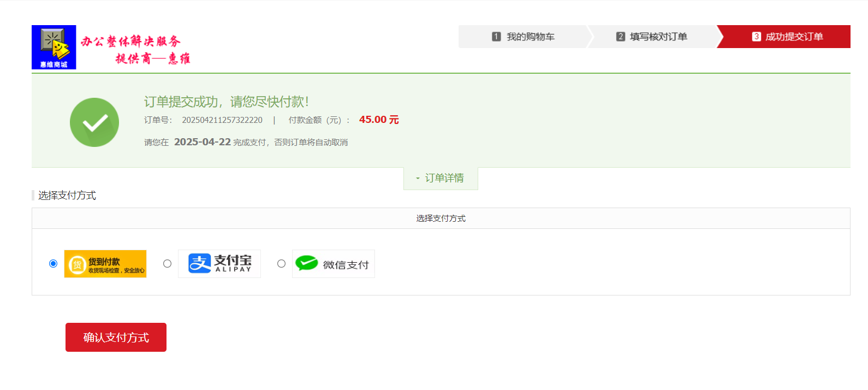Go to 我的购物车 step tab
868x390 pixels.
tap(523, 37)
